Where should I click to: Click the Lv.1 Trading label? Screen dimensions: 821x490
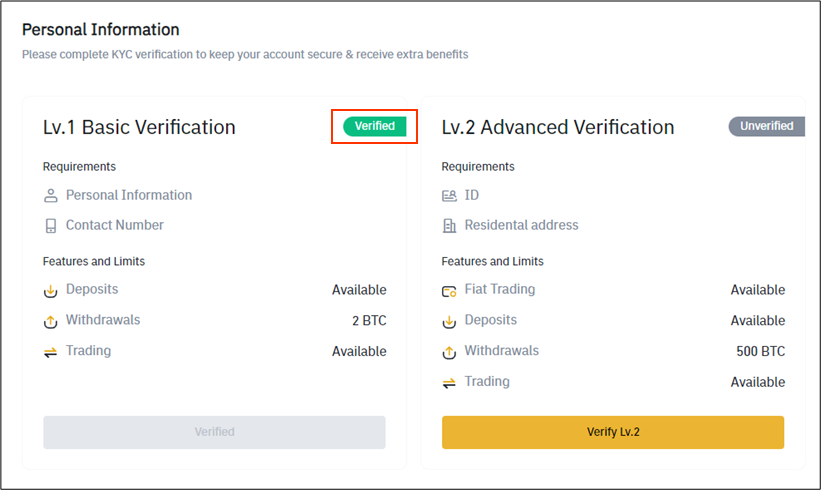88,351
